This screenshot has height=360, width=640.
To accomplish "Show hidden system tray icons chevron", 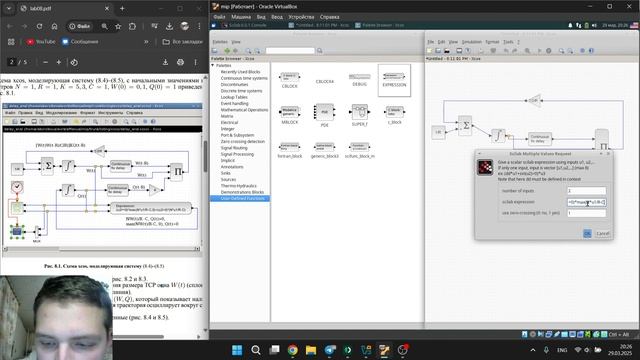I will pyautogui.click(x=533, y=350).
